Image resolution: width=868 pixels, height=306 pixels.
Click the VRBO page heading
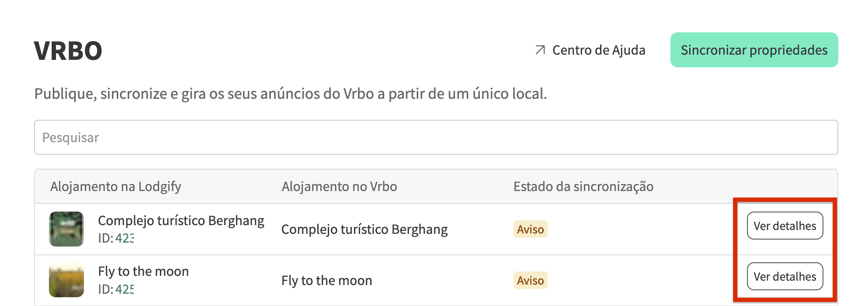(68, 51)
